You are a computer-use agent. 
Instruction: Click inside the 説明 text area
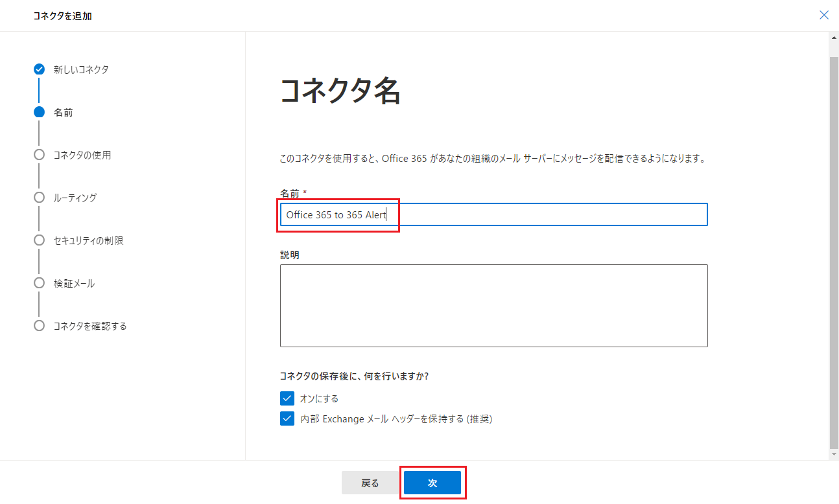493,305
